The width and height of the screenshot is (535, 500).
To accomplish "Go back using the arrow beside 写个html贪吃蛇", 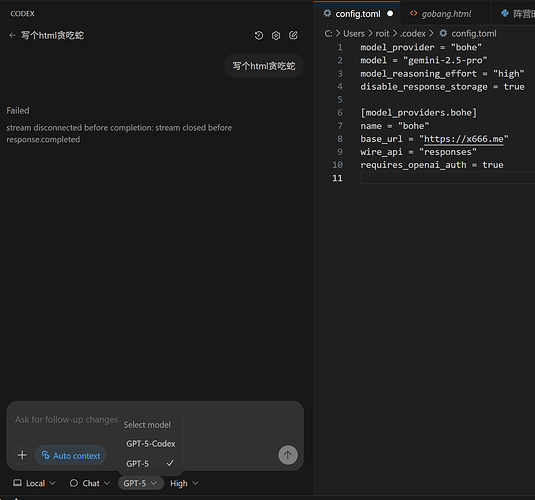I will [12, 35].
